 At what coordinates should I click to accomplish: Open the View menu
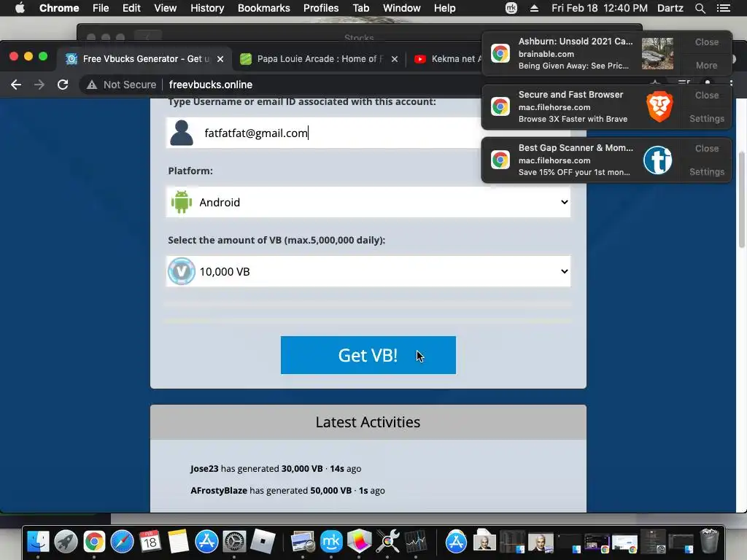tap(166, 8)
